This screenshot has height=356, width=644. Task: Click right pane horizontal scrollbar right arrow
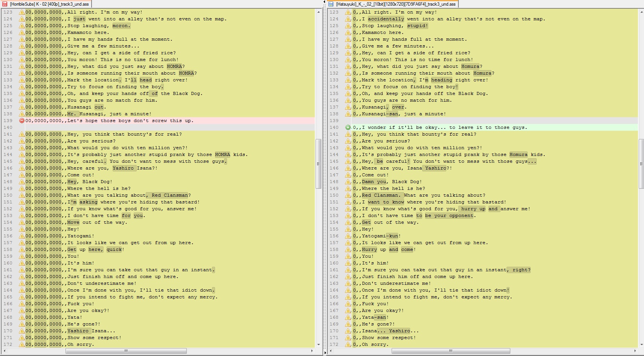coord(635,351)
